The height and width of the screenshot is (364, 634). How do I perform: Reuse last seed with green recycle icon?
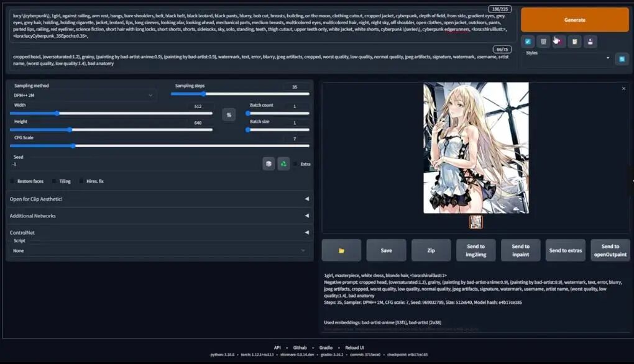pyautogui.click(x=283, y=163)
